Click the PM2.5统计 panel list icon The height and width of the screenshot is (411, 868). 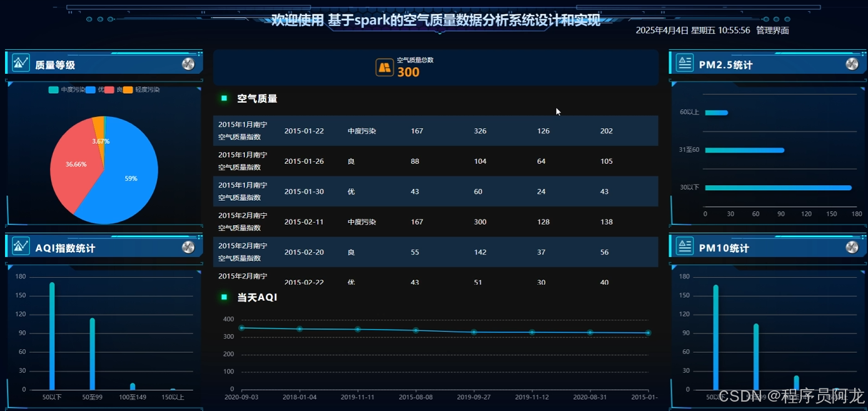(x=685, y=63)
